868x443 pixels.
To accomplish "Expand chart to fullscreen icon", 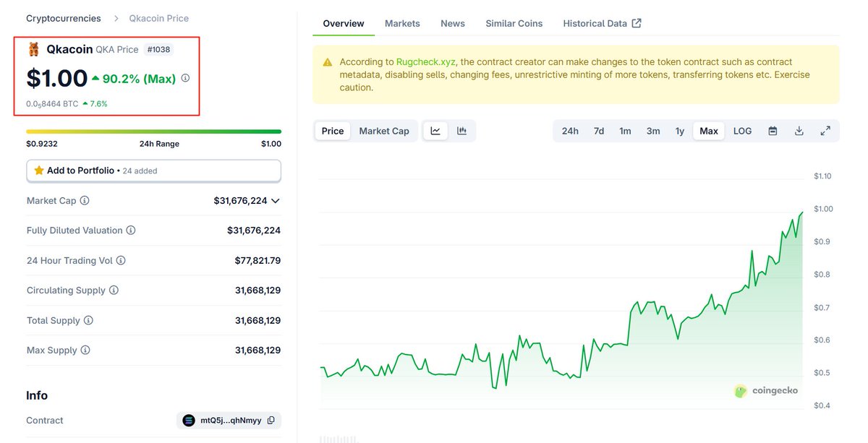I will click(x=825, y=131).
